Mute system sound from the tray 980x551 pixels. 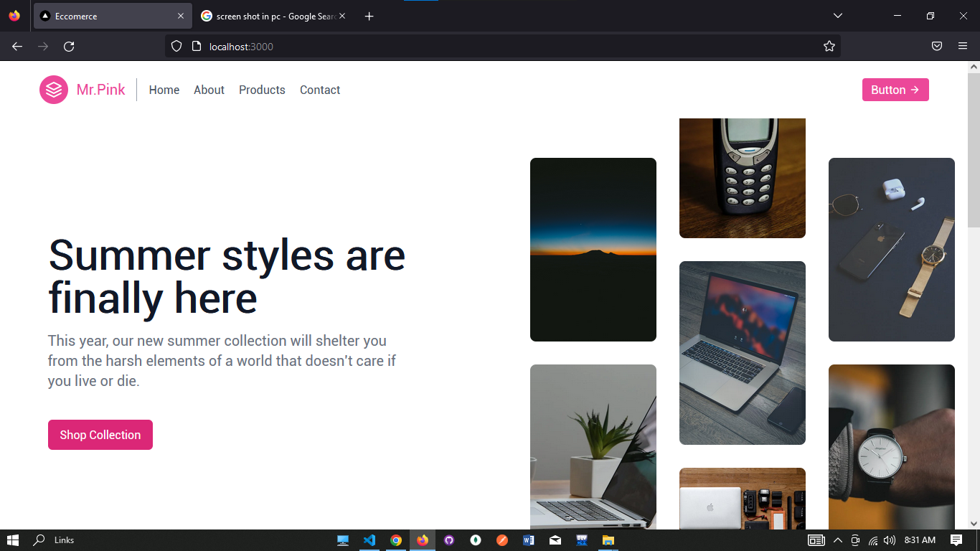coord(890,540)
